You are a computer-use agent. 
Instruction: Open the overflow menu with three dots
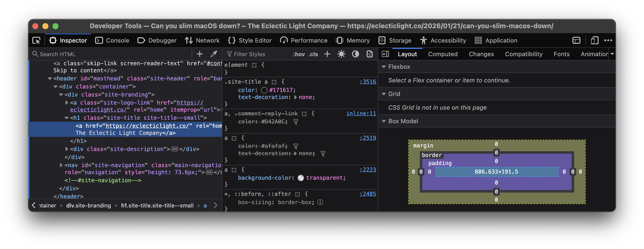pos(608,40)
